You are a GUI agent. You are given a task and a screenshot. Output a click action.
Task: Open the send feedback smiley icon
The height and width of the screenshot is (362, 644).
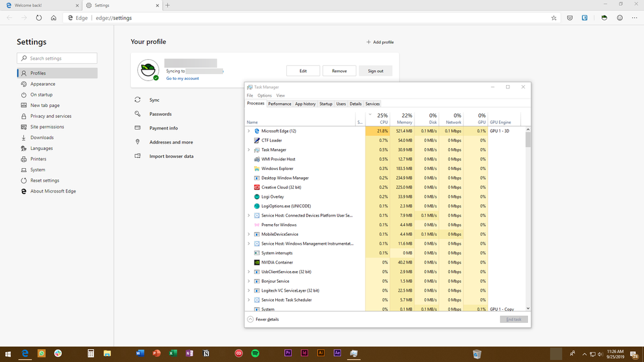point(620,18)
